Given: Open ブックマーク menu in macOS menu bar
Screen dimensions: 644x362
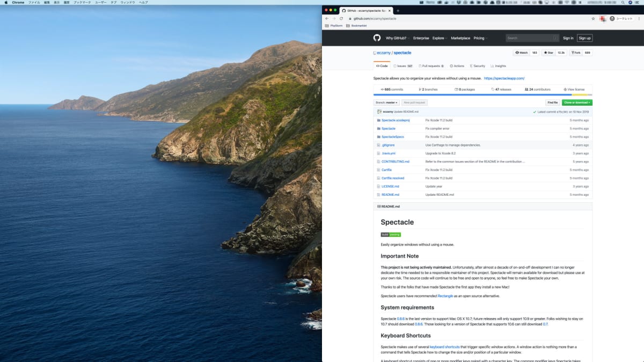Looking at the screenshot, I should tap(82, 3).
